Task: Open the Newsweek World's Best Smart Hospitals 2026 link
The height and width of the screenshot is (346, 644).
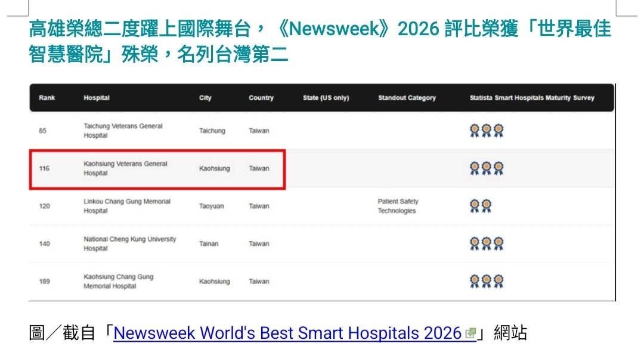Action: tap(287, 333)
